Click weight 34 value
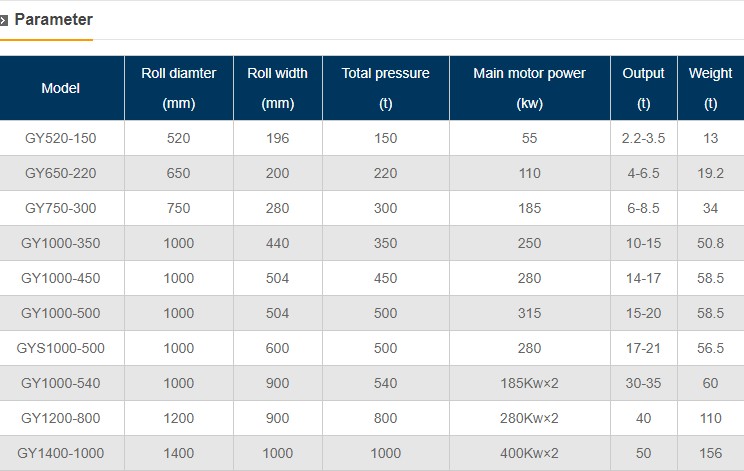Image resolution: width=744 pixels, height=471 pixels. pyautogui.click(x=710, y=208)
